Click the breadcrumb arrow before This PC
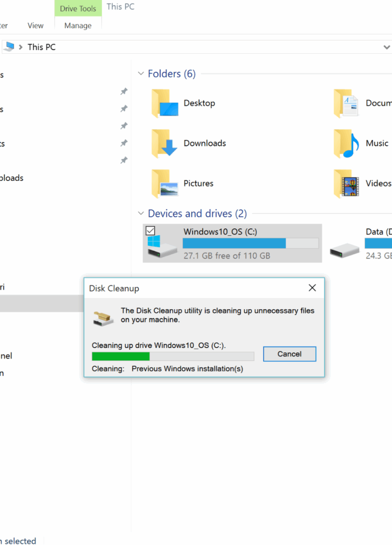This screenshot has height=545, width=392. (21, 47)
